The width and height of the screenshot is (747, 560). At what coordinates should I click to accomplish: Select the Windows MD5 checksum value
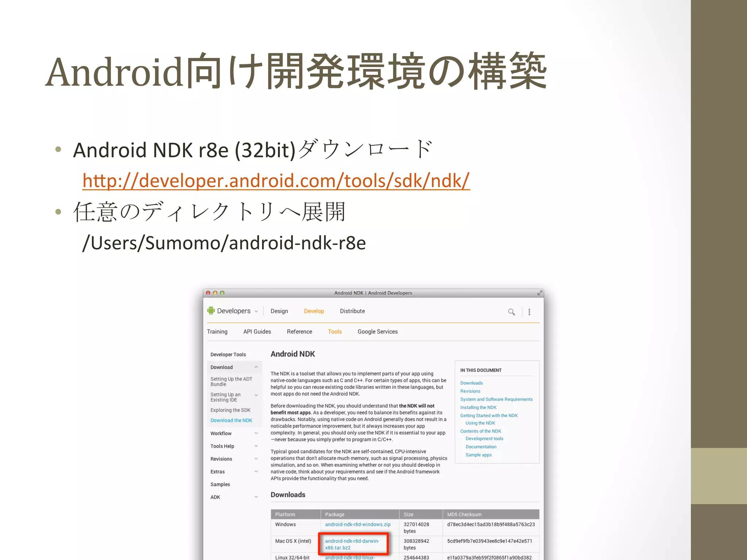tap(491, 524)
